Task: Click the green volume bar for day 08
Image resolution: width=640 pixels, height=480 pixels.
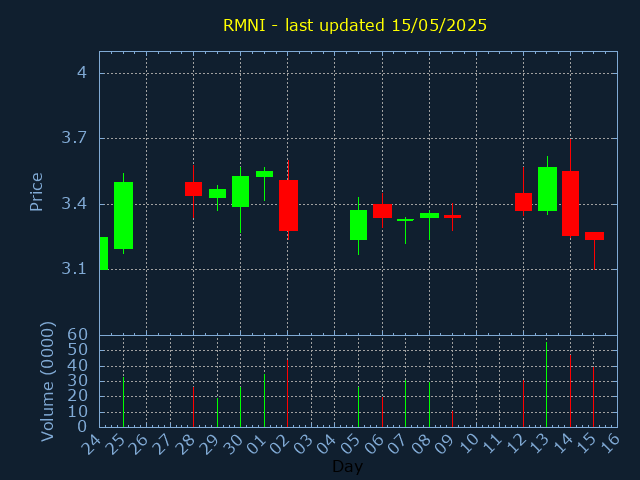Action: coord(429,404)
